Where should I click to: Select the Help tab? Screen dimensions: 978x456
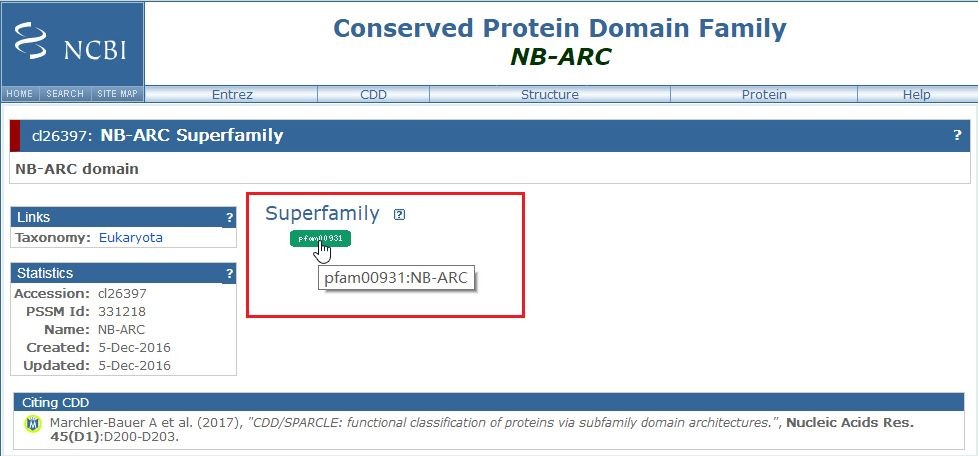[917, 95]
